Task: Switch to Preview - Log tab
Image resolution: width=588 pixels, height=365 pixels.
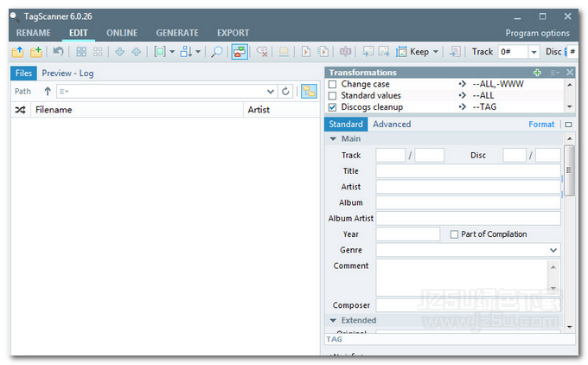Action: coord(67,74)
